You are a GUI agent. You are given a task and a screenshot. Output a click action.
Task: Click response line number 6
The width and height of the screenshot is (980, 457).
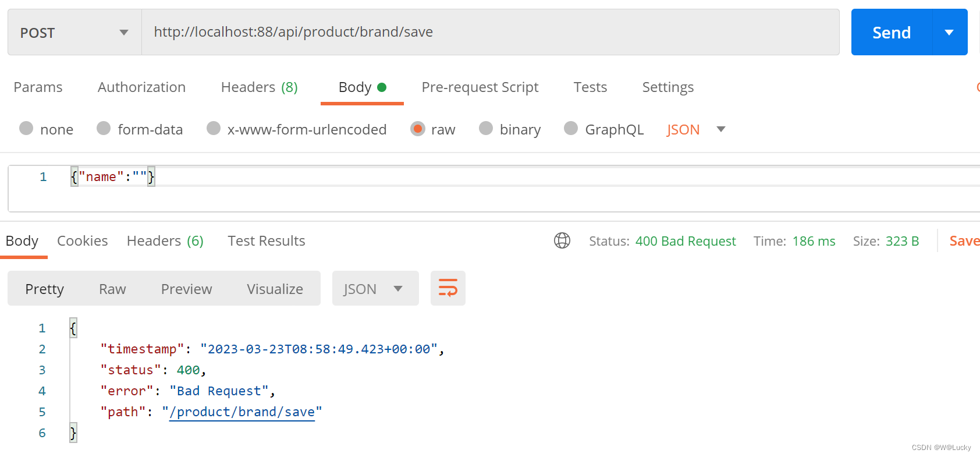pos(42,433)
